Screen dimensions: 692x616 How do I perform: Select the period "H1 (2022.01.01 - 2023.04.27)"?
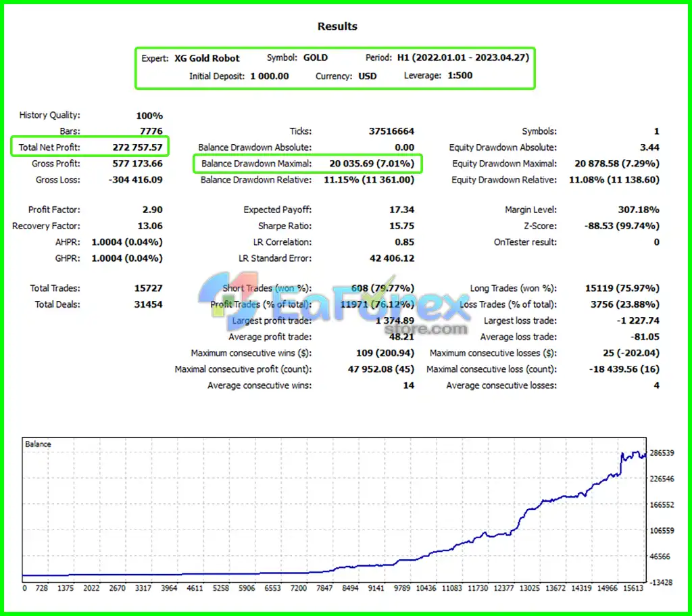coord(463,57)
